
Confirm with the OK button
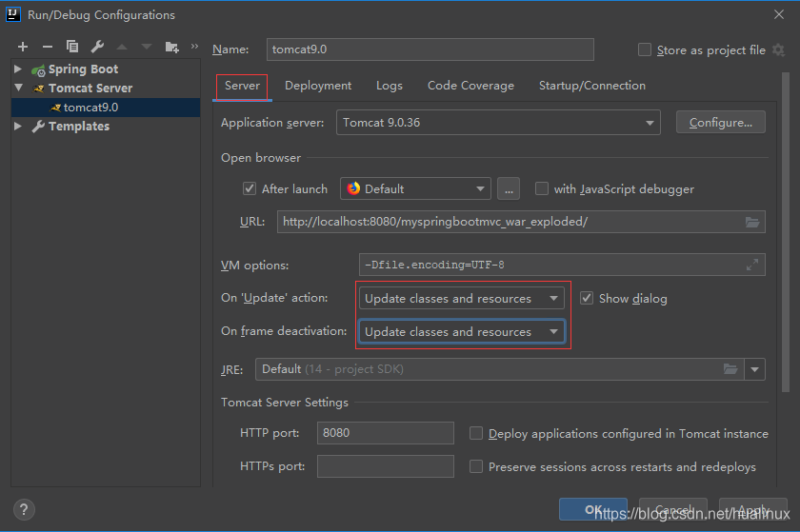point(592,509)
